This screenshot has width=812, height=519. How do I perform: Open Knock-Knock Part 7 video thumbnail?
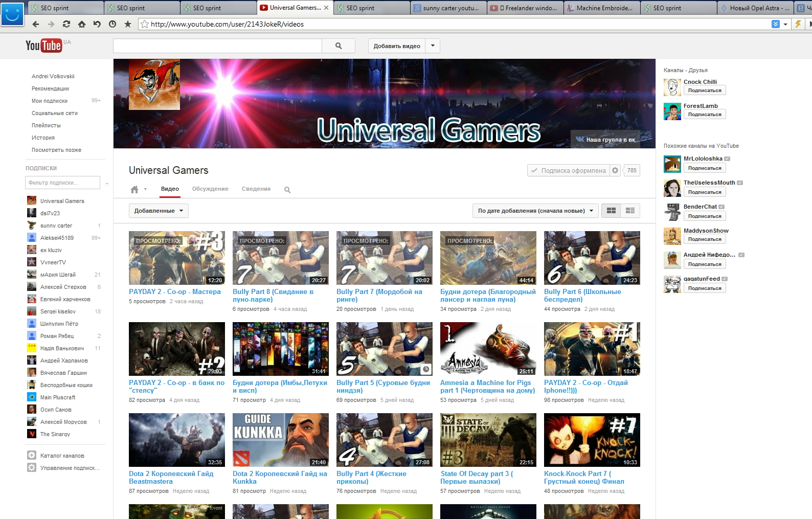point(592,440)
